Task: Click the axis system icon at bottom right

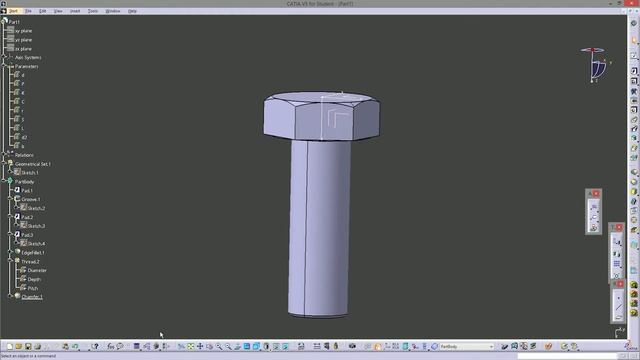Action: (x=620, y=333)
